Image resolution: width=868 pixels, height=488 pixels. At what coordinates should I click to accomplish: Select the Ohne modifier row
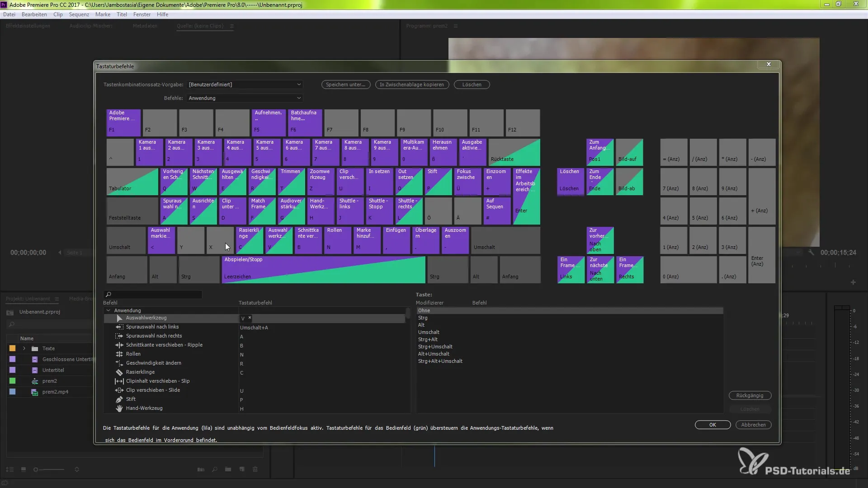[x=570, y=310]
